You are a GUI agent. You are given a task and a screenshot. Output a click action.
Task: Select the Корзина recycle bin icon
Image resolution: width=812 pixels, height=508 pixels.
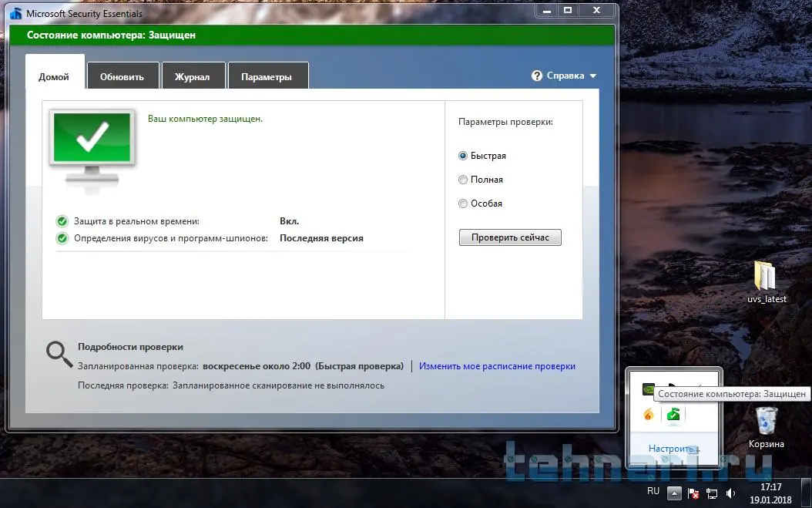767,427
